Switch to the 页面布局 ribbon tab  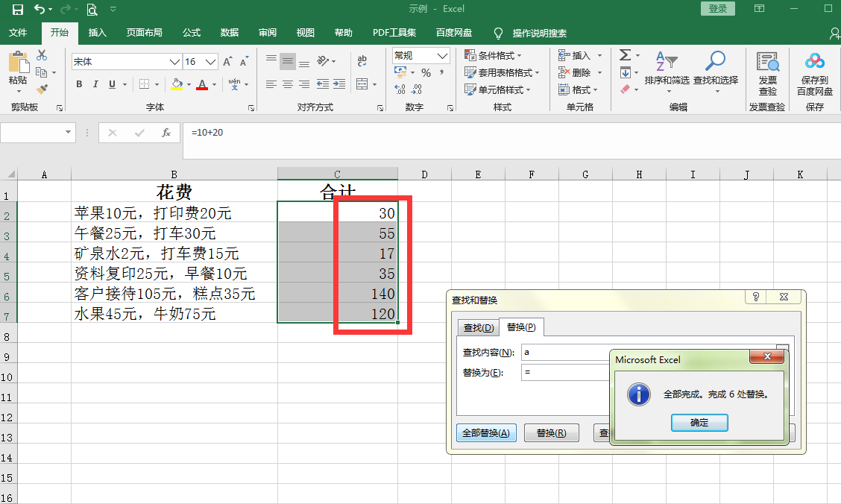click(145, 33)
